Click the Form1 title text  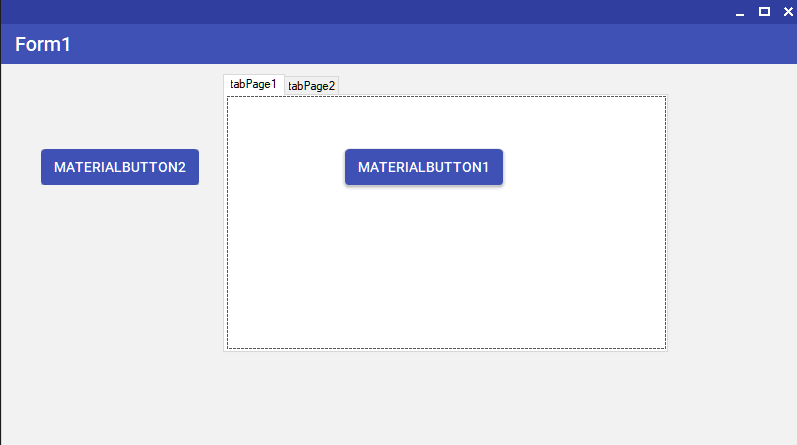pyautogui.click(x=43, y=44)
